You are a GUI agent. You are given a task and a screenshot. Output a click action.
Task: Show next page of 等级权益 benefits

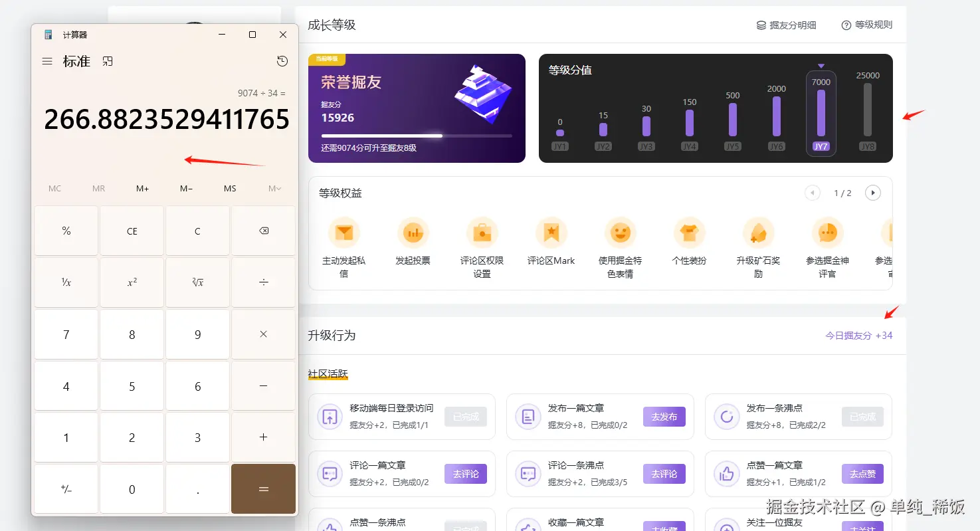[x=872, y=192]
